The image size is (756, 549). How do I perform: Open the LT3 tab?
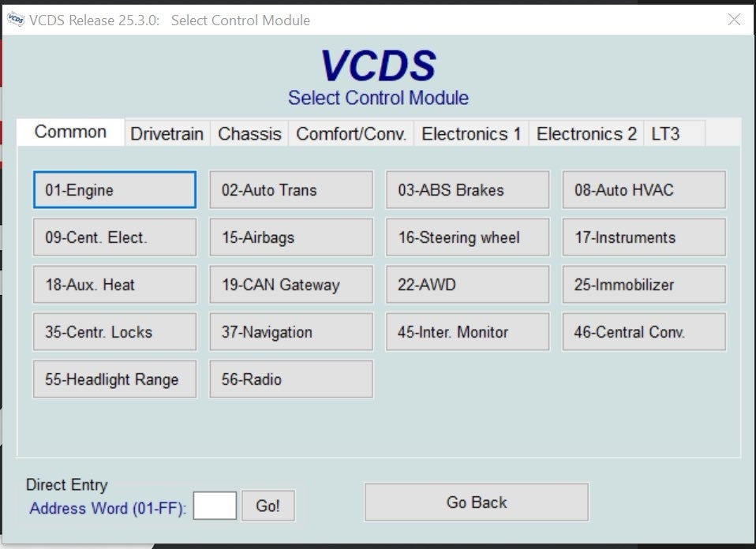[x=675, y=133]
